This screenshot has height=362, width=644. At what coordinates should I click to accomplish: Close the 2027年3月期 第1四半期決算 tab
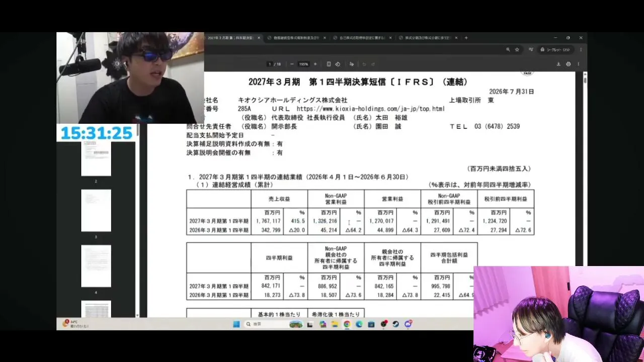[x=259, y=38]
